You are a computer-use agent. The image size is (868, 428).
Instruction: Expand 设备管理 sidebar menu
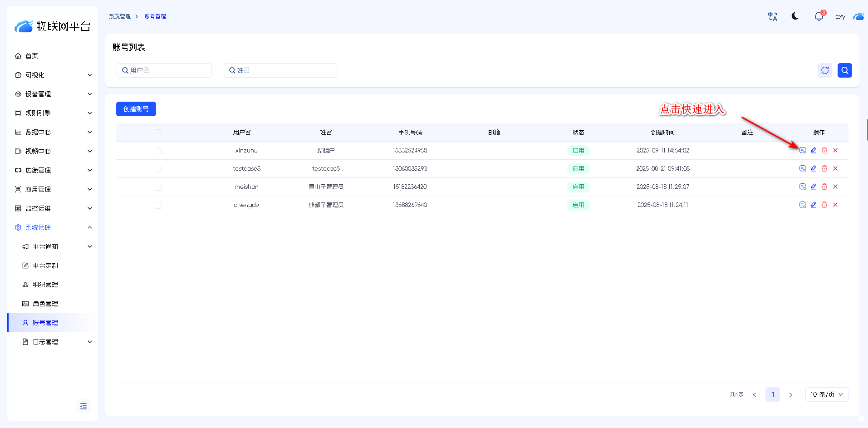tap(53, 94)
